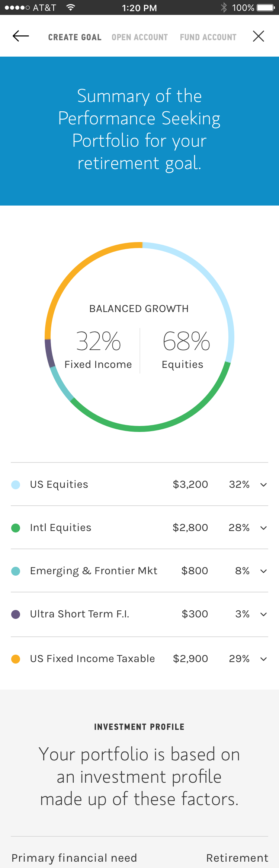The image size is (279, 868).
Task: Tap the light blue US Equities dot
Action: coord(16,484)
